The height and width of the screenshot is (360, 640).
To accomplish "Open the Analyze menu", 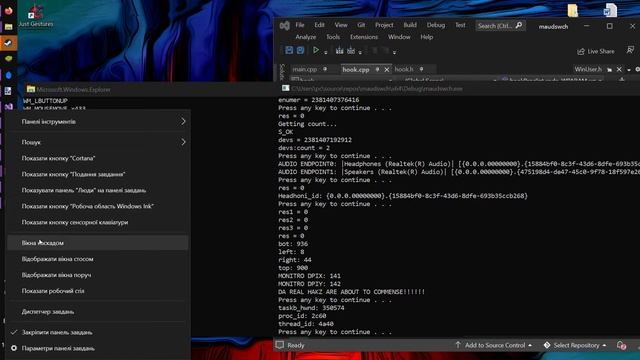I will 306,37.
